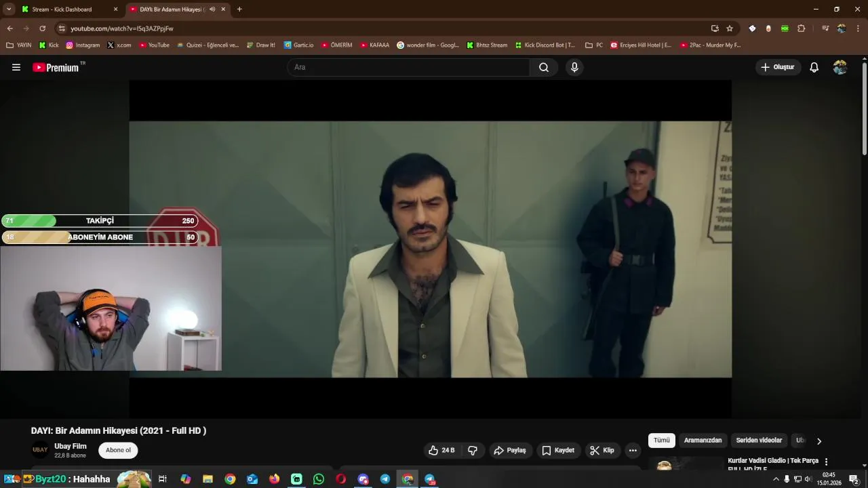Open the Ubay Film channel name
Viewport: 868px width, 488px height.
pyautogui.click(x=71, y=447)
